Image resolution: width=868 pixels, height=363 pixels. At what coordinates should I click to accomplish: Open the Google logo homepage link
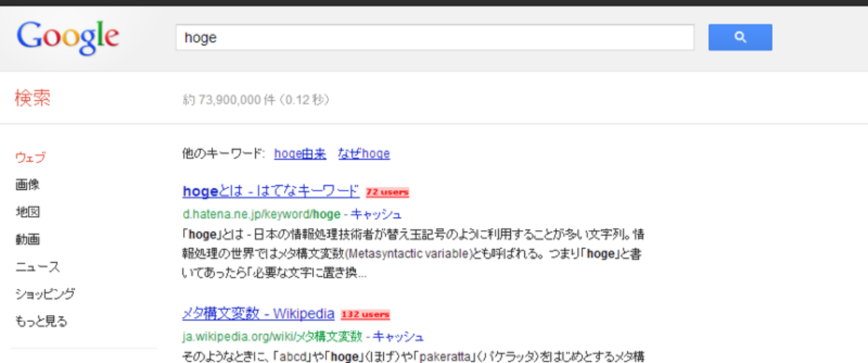[67, 38]
